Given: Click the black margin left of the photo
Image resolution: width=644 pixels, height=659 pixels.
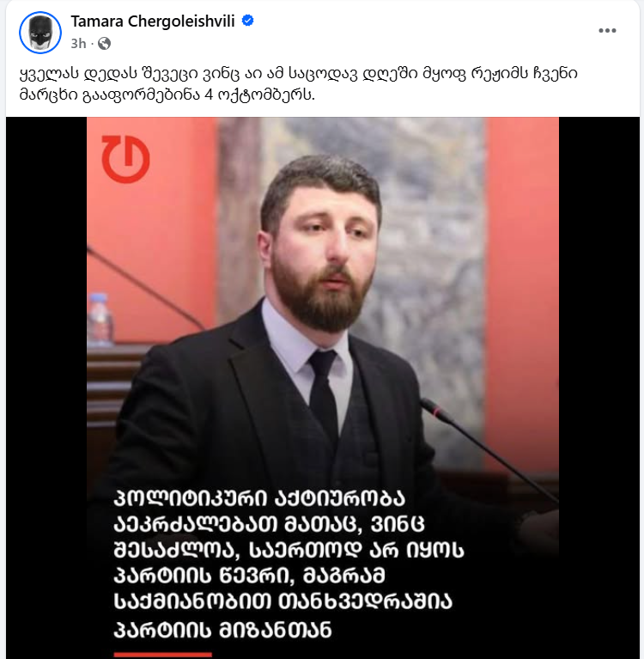Looking at the screenshot, I should 46,387.
